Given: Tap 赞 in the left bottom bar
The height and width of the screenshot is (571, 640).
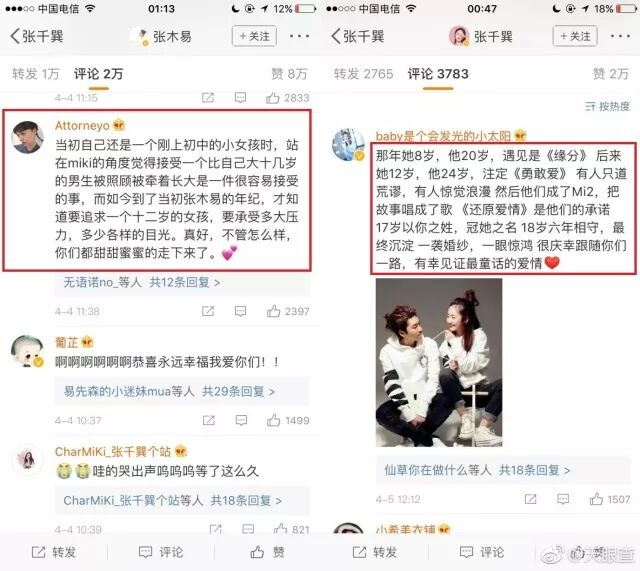Looking at the screenshot, I should (267, 552).
